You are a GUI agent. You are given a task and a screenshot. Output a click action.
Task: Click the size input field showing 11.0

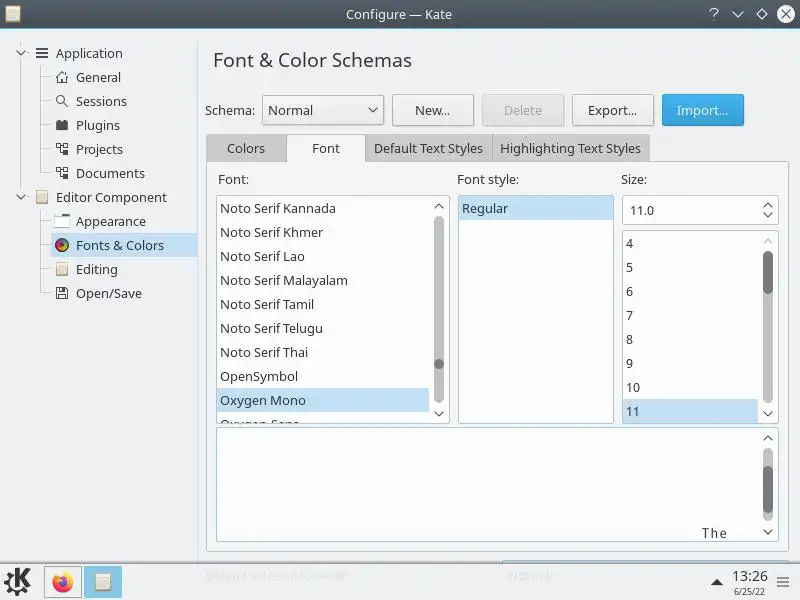pos(691,210)
